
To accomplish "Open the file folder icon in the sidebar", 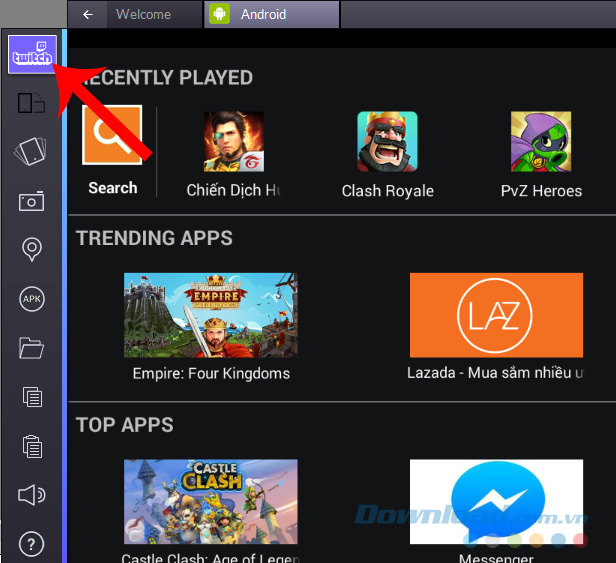I will tap(31, 348).
